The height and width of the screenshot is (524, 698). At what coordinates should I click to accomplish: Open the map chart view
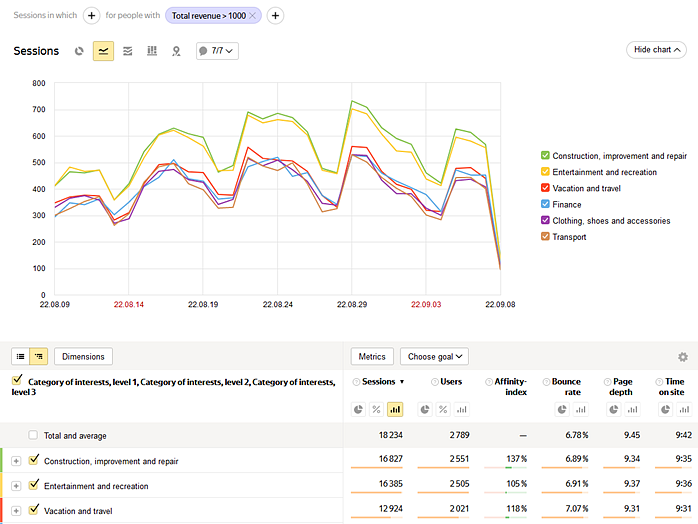point(176,51)
